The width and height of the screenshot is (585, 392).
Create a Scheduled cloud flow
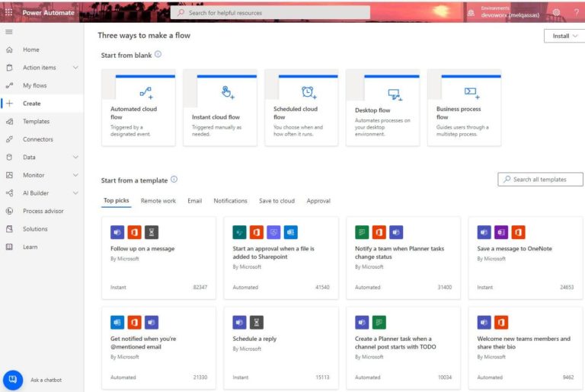302,107
